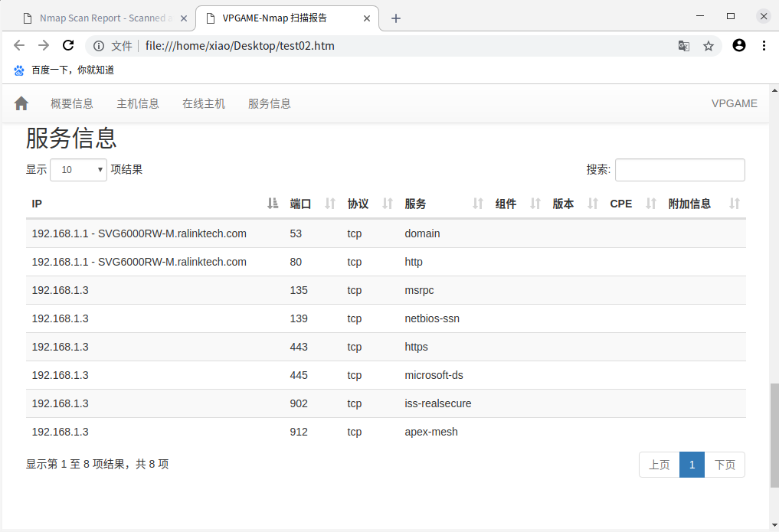Click inside the 搜索 search field
Screen dimensions: 779x532
pyautogui.click(x=679, y=169)
